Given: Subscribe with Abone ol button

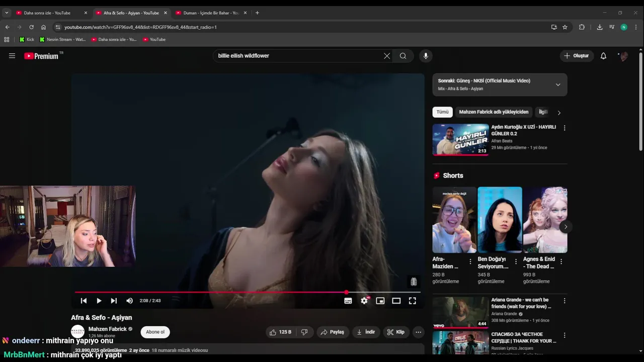Looking at the screenshot, I should [x=155, y=332].
